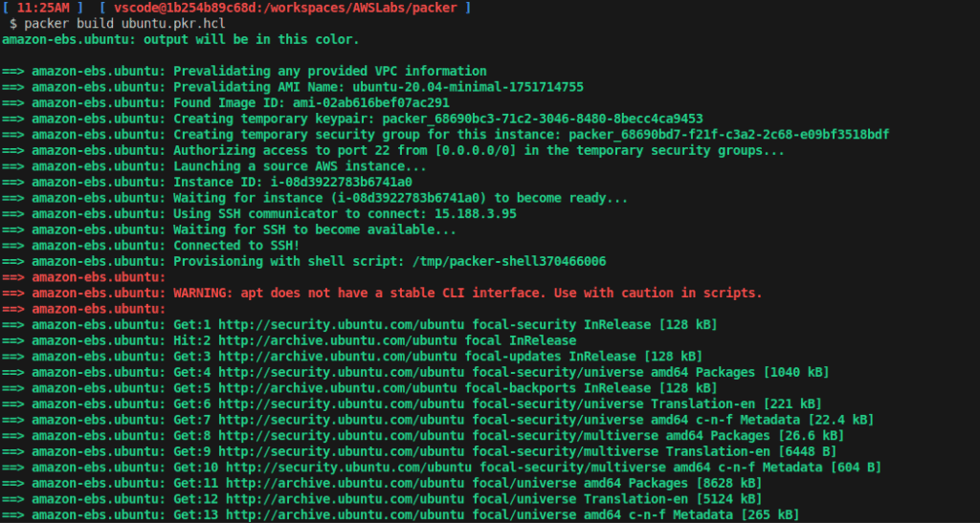This screenshot has width=980, height=523.
Task: Click Get:11 focal/universe Packages [8628 kB] line
Action: point(382,483)
